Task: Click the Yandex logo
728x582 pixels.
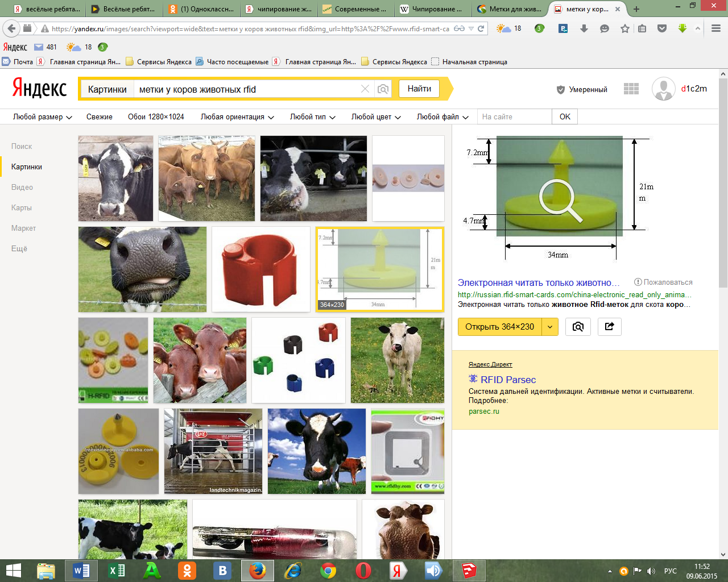Action: click(39, 88)
